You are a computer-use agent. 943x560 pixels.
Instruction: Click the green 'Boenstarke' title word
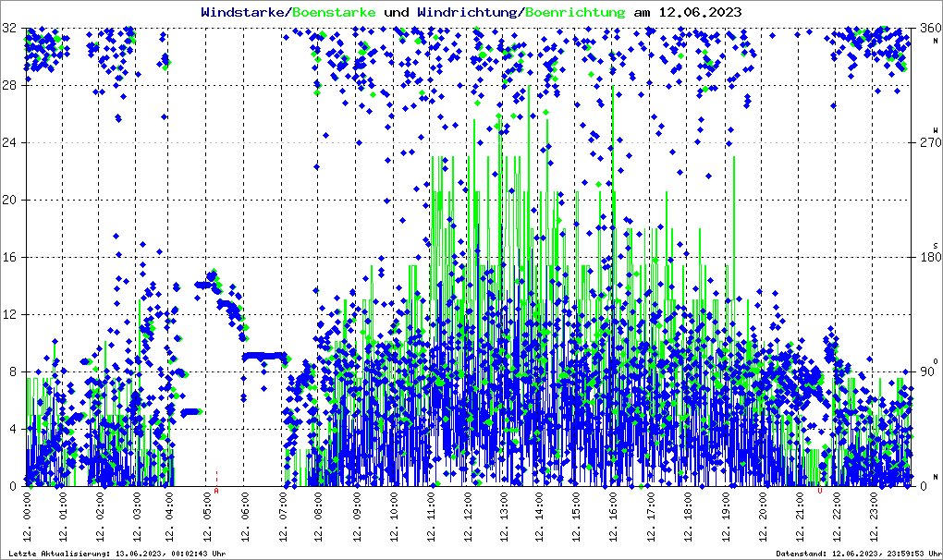tap(334, 12)
